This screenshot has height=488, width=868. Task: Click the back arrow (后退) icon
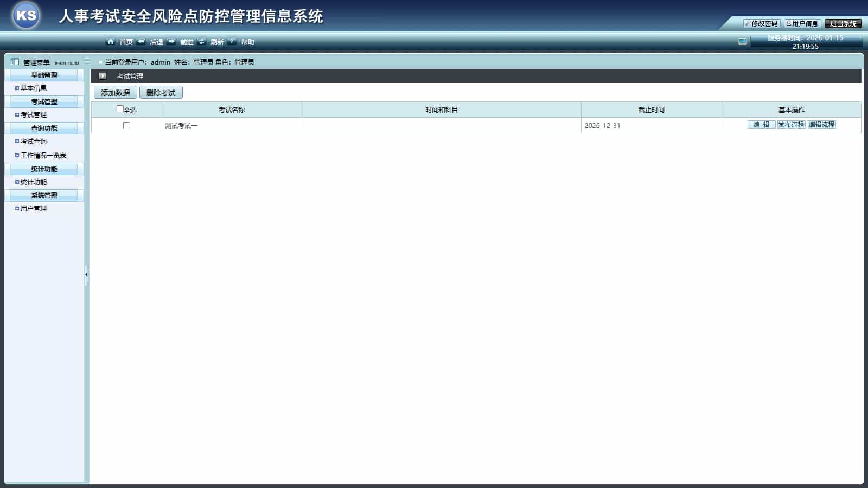[141, 42]
